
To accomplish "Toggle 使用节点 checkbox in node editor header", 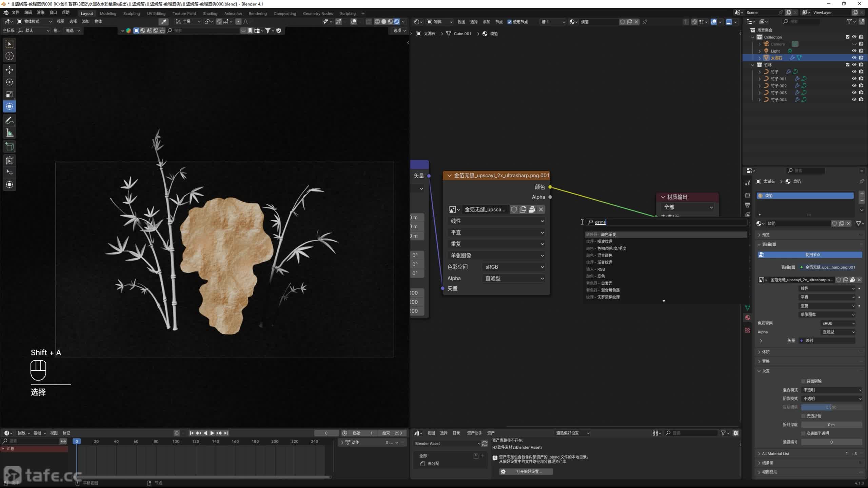I will point(509,22).
